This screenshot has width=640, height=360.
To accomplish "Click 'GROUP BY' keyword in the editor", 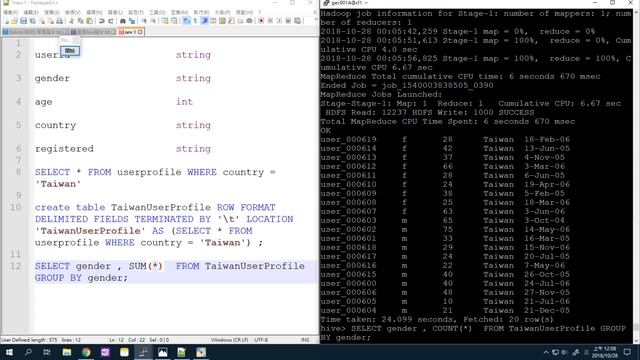I will [x=58, y=278].
